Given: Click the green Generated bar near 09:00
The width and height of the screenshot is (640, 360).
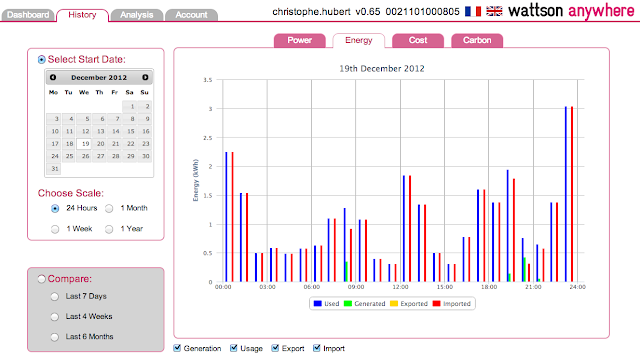Looking at the screenshot, I should [x=347, y=272].
